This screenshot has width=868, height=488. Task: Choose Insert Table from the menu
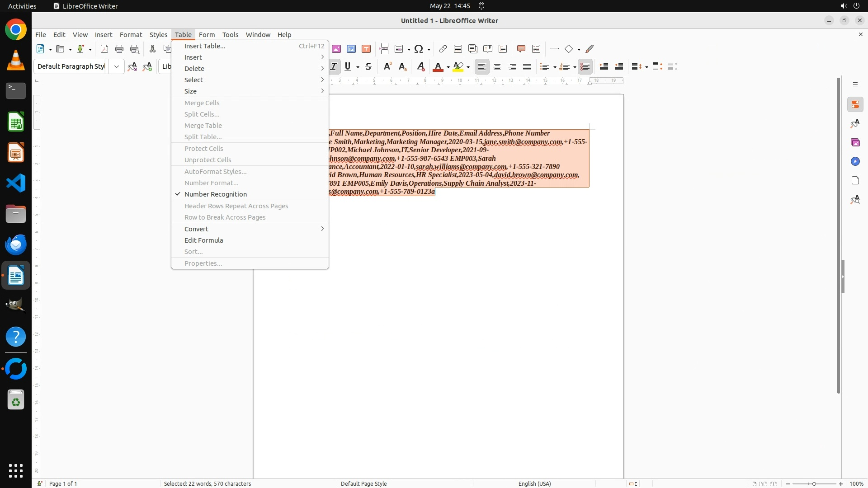[x=205, y=46]
